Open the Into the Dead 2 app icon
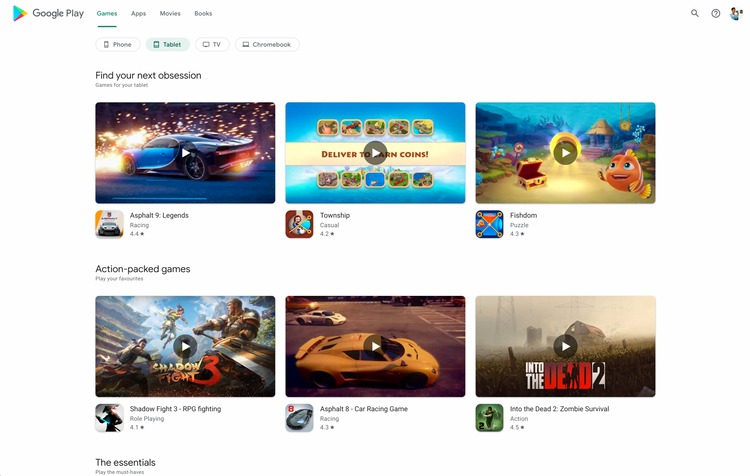The image size is (750, 476). (x=489, y=418)
